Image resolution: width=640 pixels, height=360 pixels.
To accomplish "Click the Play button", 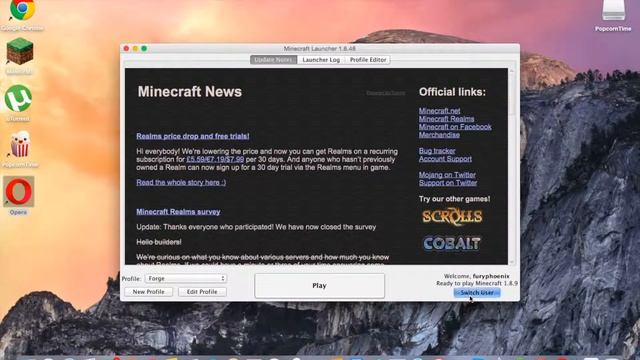I will click(319, 286).
